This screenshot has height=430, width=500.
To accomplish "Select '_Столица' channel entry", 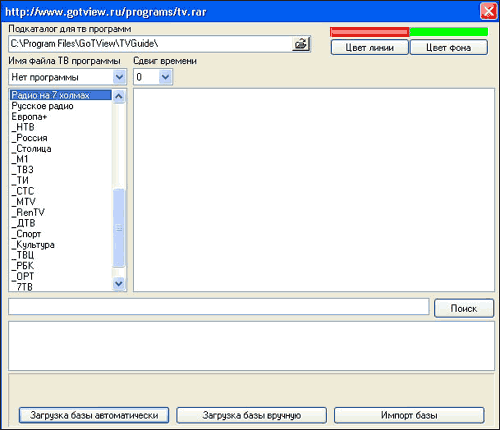I will click(61, 149).
